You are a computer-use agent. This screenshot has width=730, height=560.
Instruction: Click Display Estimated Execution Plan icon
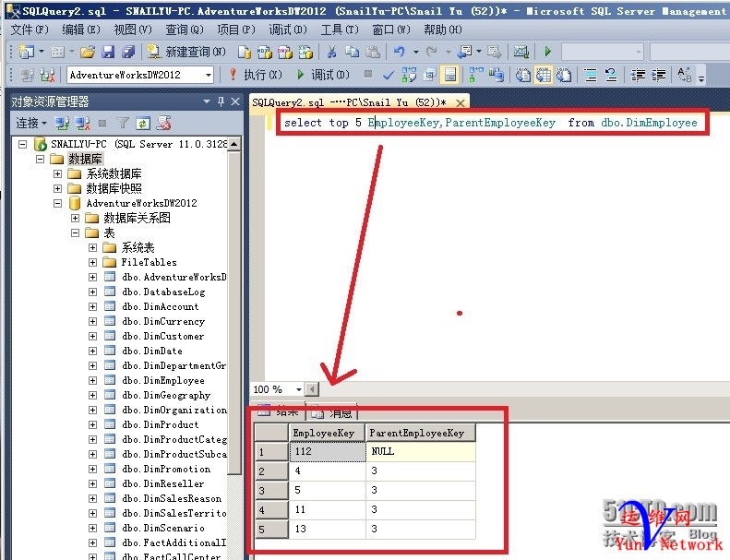pyautogui.click(x=409, y=75)
